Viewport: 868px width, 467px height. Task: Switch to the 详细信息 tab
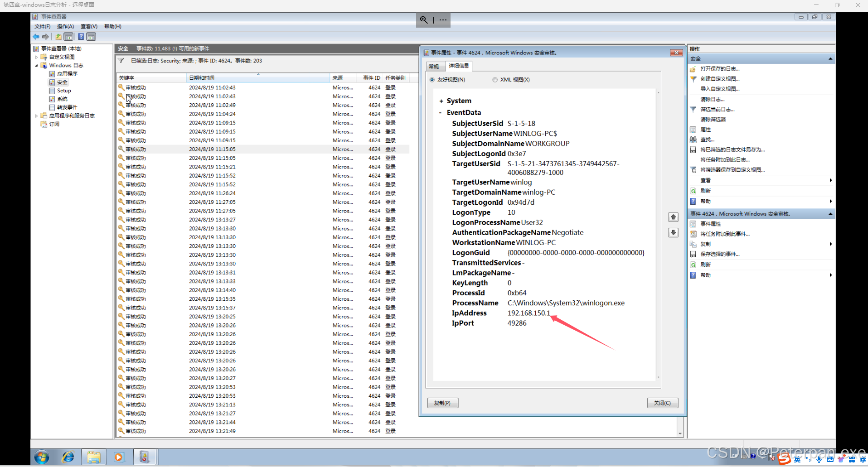(x=459, y=66)
